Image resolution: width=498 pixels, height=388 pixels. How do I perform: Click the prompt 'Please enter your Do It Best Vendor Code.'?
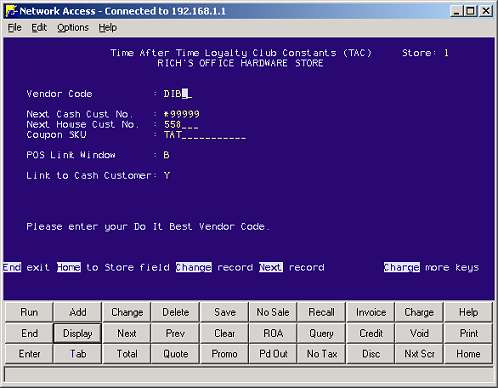(148, 227)
